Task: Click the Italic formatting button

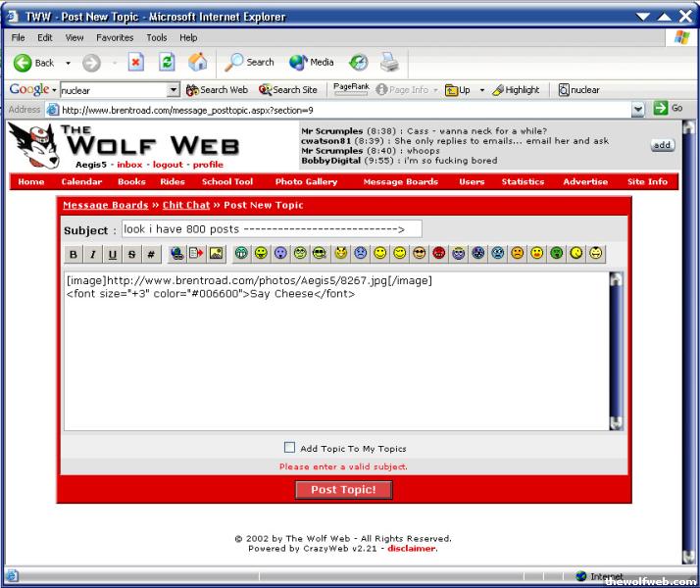Action: point(93,254)
